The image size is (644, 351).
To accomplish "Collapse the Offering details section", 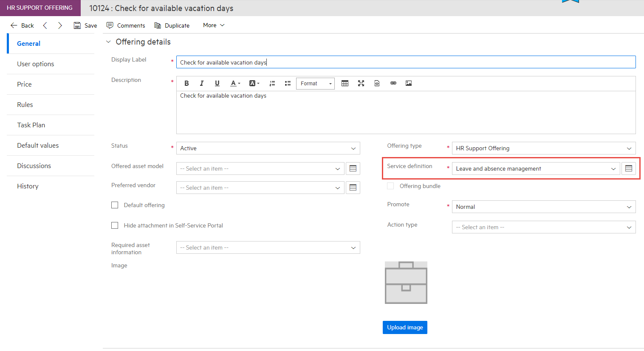I will coord(109,42).
